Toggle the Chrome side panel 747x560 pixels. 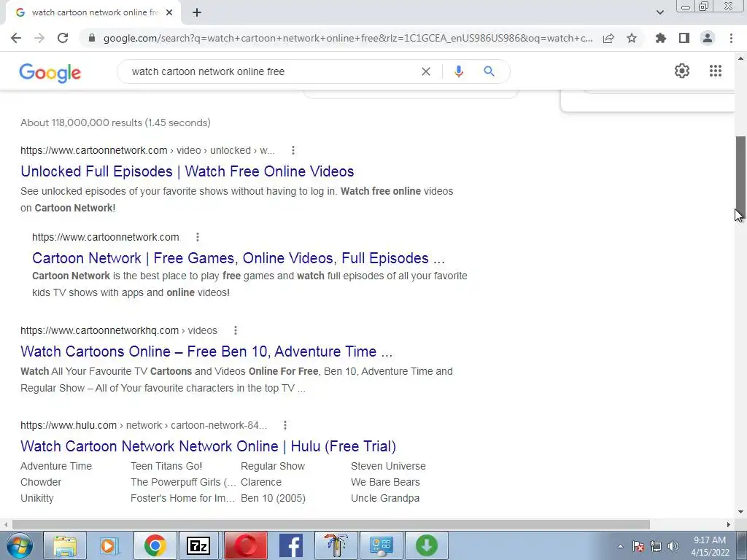(684, 38)
